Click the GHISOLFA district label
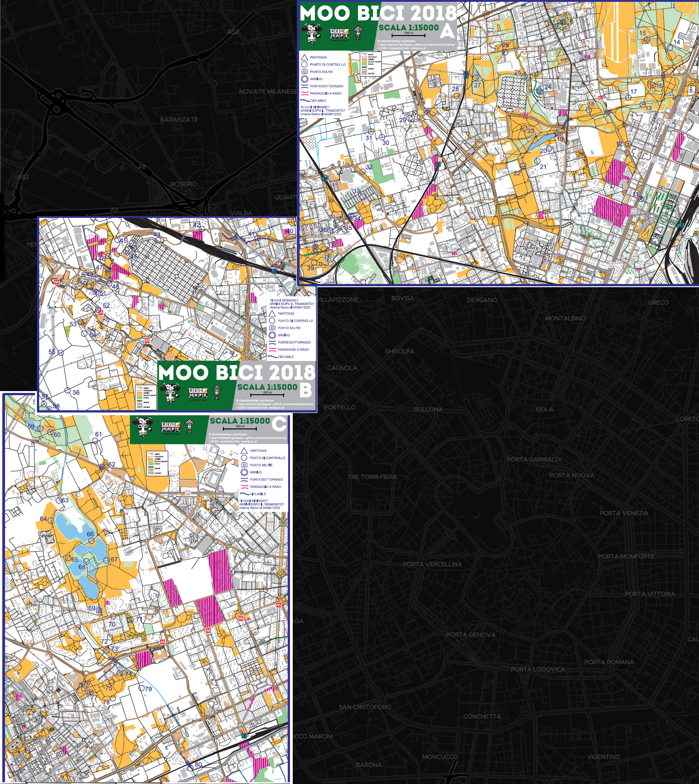This screenshot has height=784, width=699. pos(399,351)
